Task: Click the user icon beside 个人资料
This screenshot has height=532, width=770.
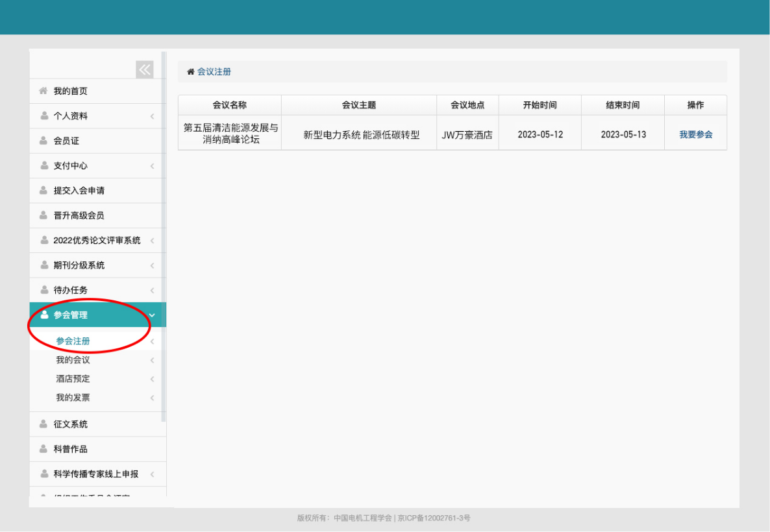Action: (44, 115)
